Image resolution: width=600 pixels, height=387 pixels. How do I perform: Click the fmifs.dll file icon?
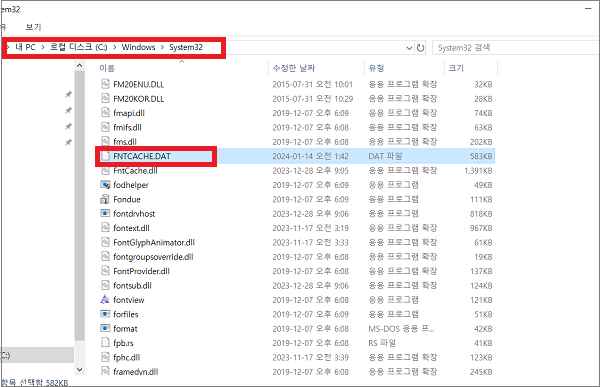[105, 127]
